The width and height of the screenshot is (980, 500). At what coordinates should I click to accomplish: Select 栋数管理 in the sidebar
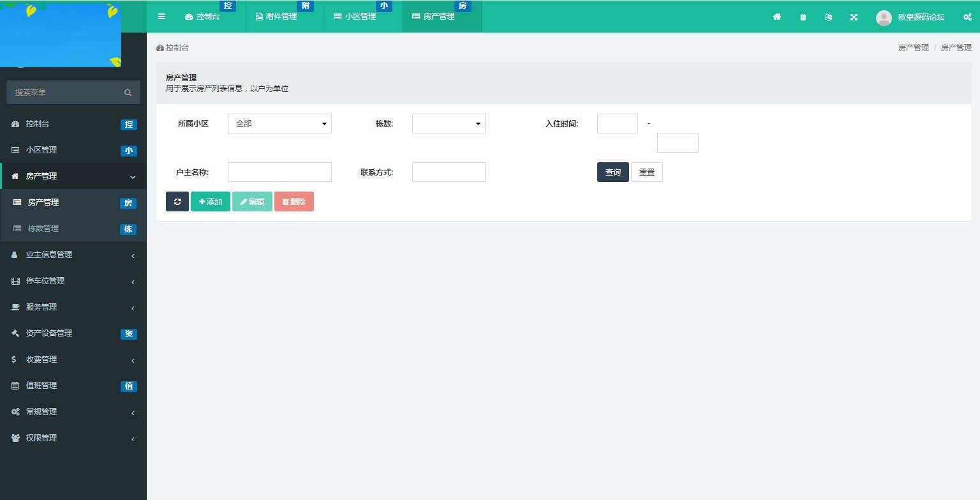(43, 228)
